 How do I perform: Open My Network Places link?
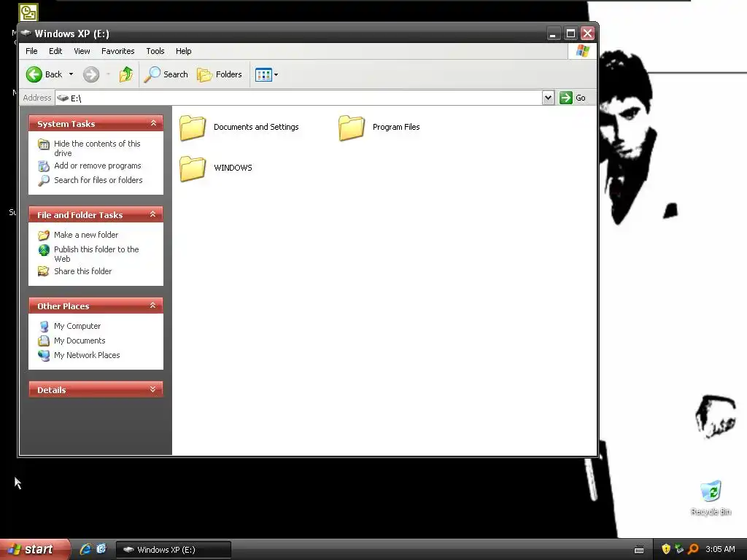pyautogui.click(x=87, y=355)
